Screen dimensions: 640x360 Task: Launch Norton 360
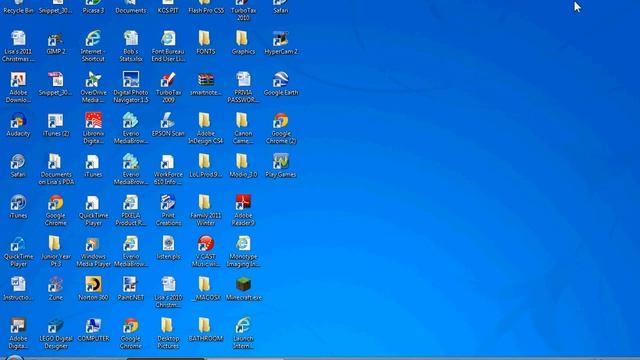coord(93,289)
